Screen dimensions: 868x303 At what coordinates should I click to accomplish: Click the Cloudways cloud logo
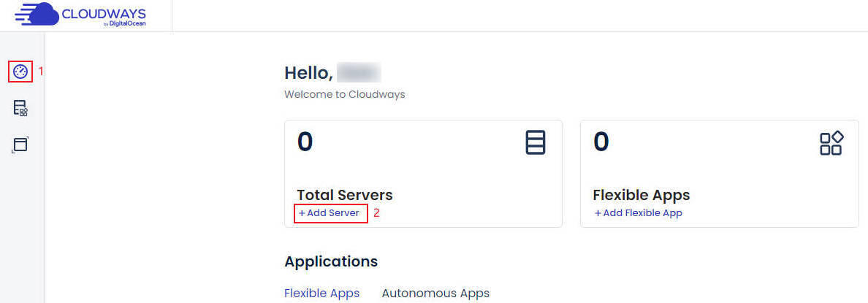[x=37, y=15]
